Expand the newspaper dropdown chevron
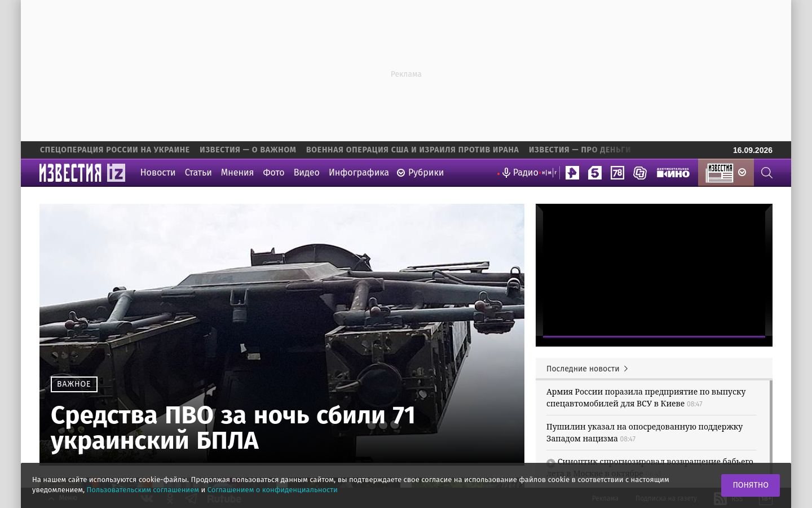The image size is (812, 508). [742, 173]
